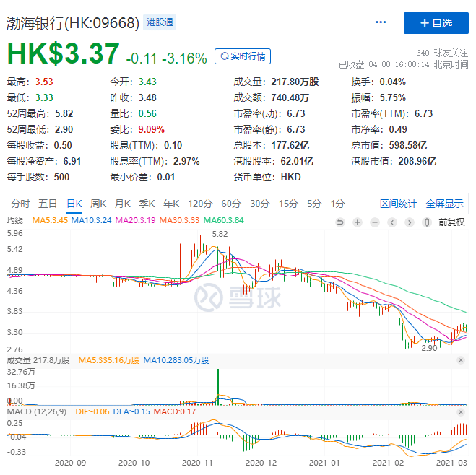This screenshot has width=476, height=475.
Task: Click the MA10:3.24 moving average label
Action: click(92, 220)
